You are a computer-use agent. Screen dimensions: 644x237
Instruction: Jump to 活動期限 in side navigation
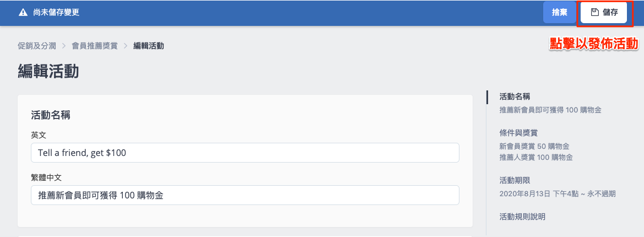(514, 181)
